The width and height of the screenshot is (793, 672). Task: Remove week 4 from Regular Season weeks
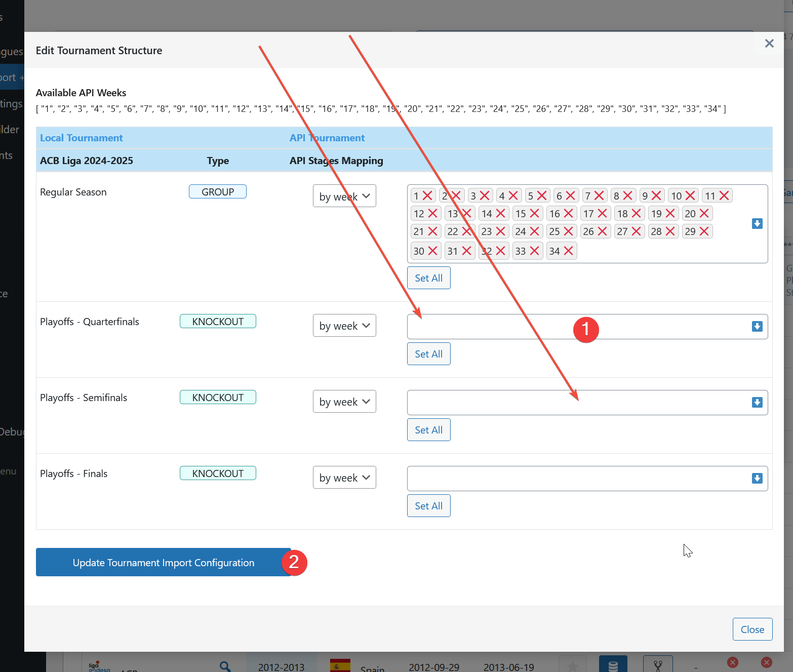tap(513, 195)
